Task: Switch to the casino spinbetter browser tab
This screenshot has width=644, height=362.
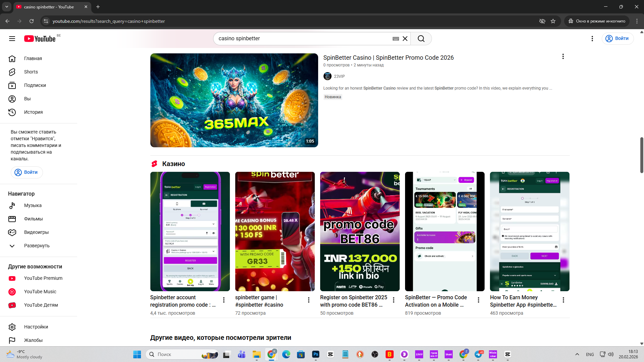Action: point(50,7)
